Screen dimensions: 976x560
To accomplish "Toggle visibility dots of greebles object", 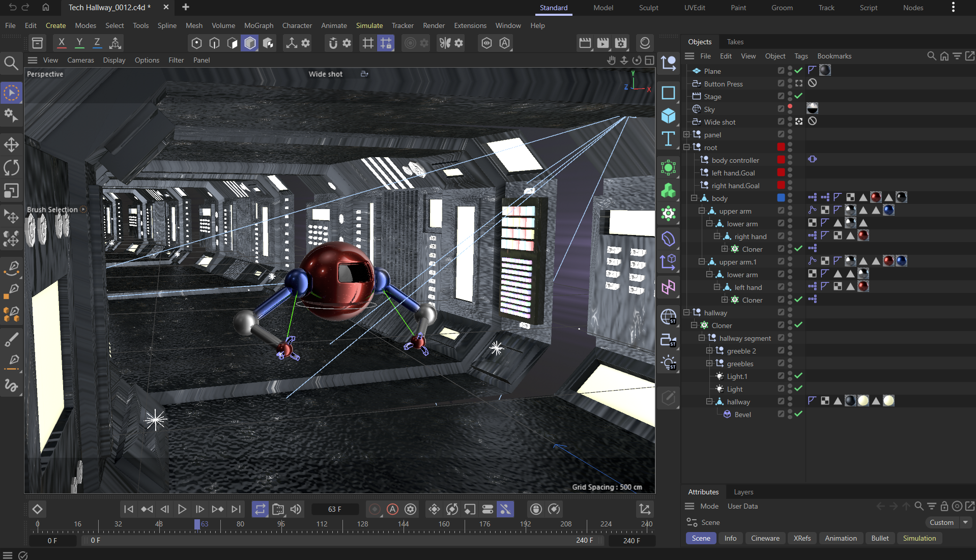I will click(790, 363).
